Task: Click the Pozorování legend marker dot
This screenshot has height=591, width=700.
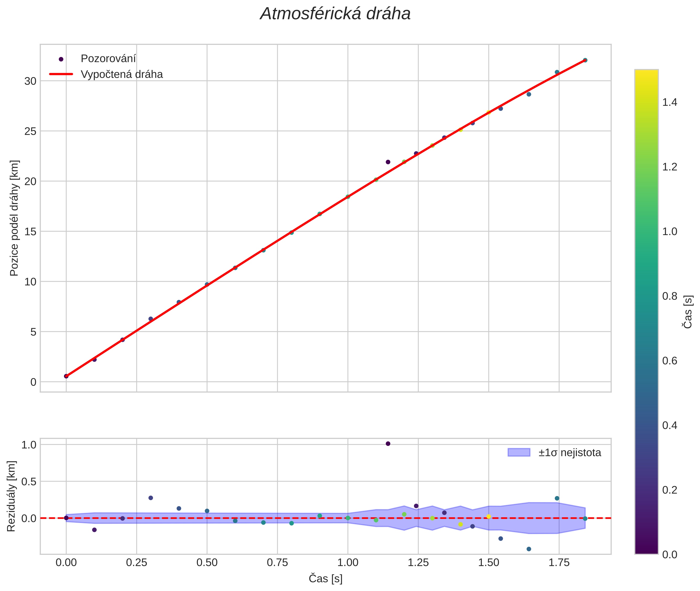Action: [61, 59]
